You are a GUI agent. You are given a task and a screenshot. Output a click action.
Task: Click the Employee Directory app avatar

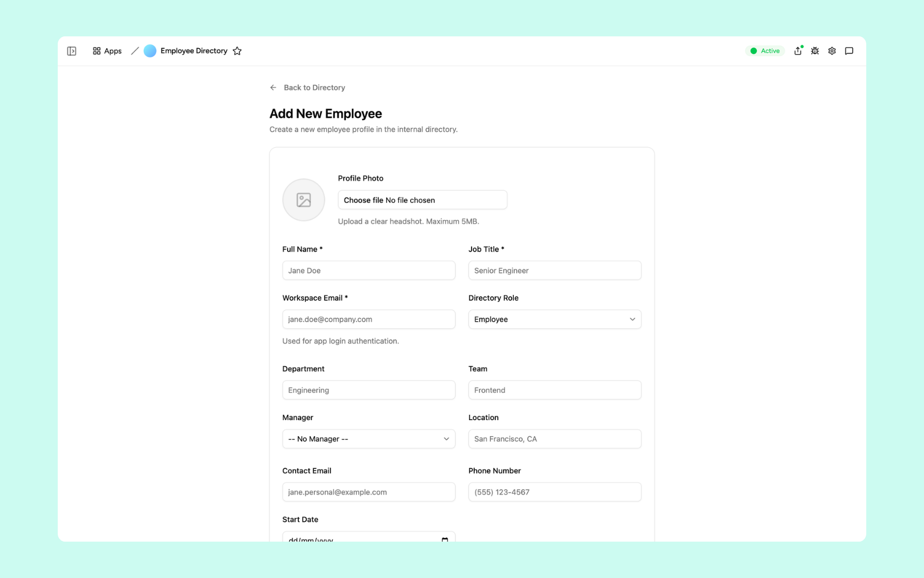150,51
